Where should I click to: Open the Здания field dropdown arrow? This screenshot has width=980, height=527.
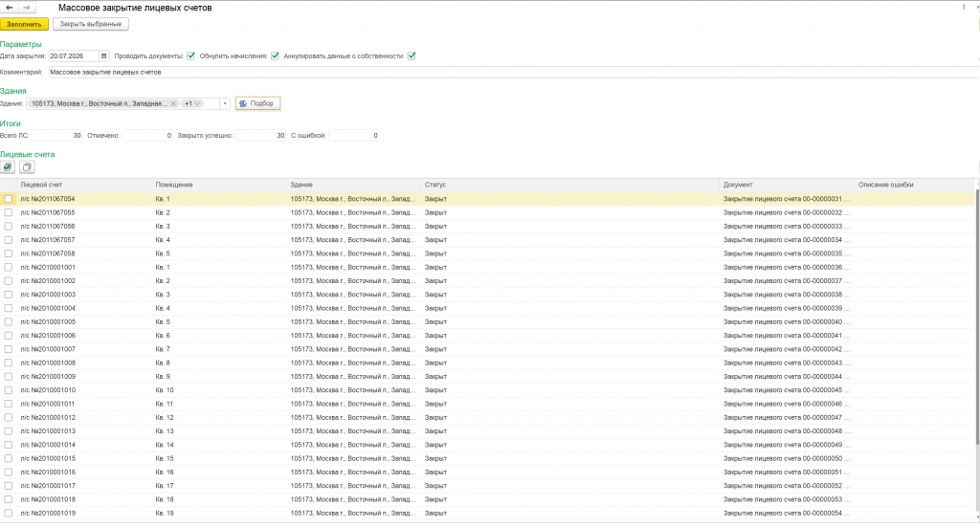pos(225,103)
